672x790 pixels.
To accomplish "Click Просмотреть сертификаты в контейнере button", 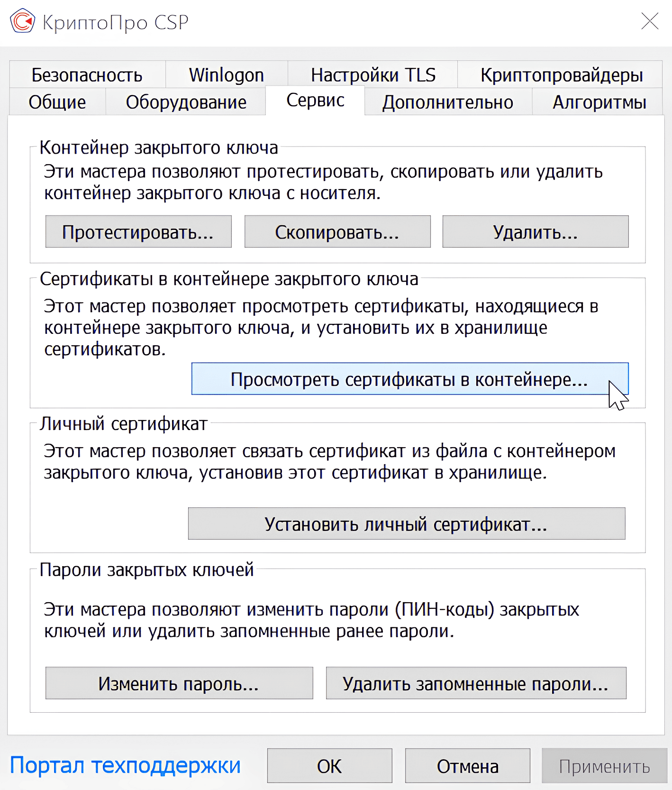I will point(409,379).
